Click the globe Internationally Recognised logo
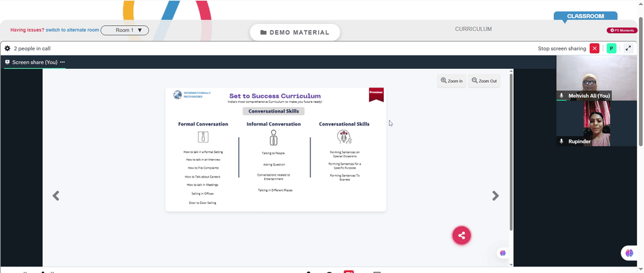644x273 pixels. pos(178,95)
